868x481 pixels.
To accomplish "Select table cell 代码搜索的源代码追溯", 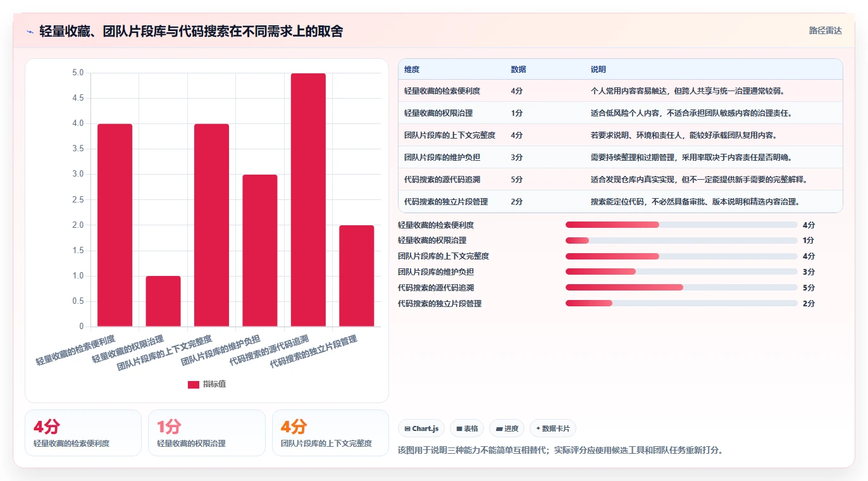I will (x=442, y=180).
